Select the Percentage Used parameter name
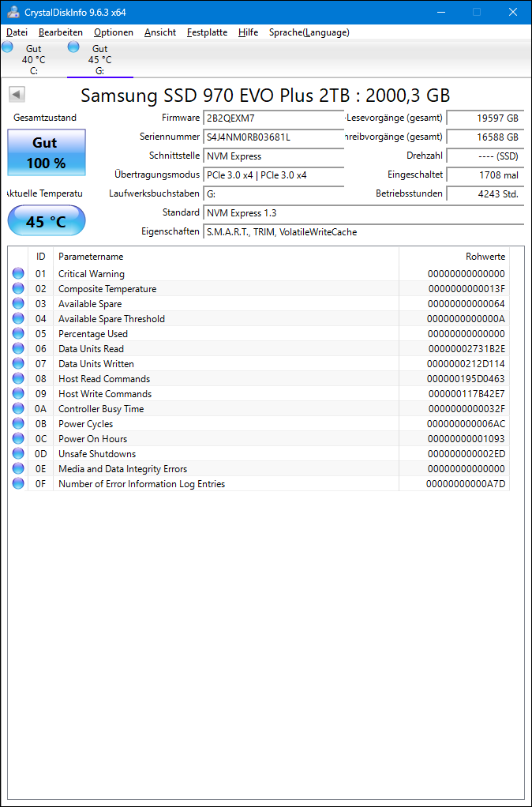The height and width of the screenshot is (807, 532). pos(92,333)
